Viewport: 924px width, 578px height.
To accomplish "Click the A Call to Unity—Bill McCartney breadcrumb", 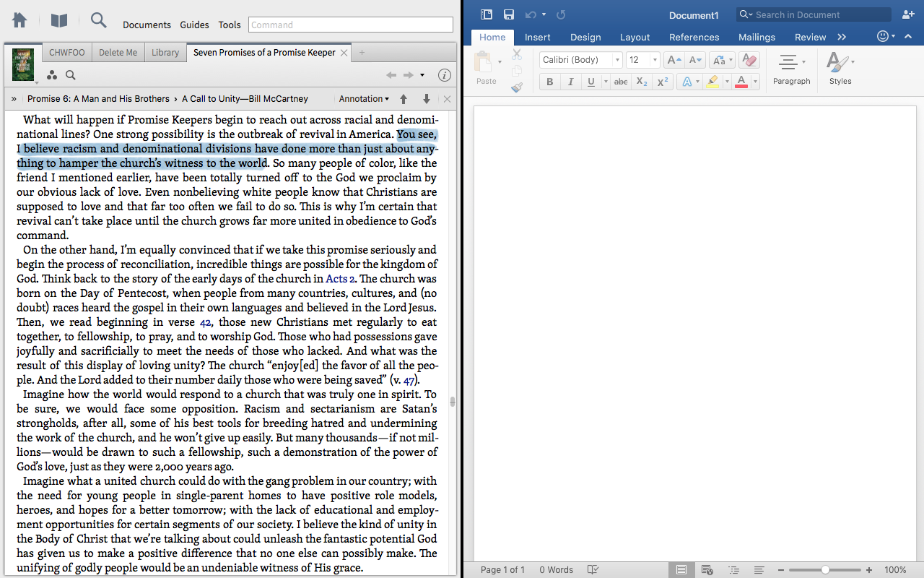I will click(x=245, y=99).
